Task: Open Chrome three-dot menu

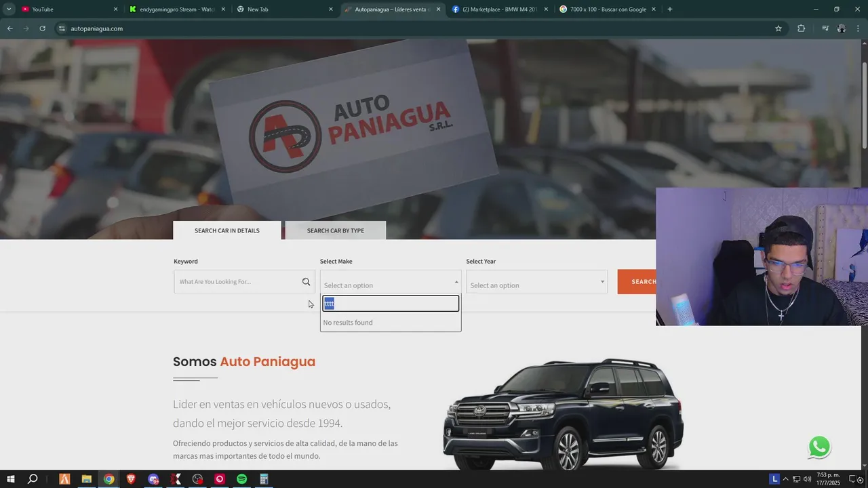Action: tap(859, 28)
